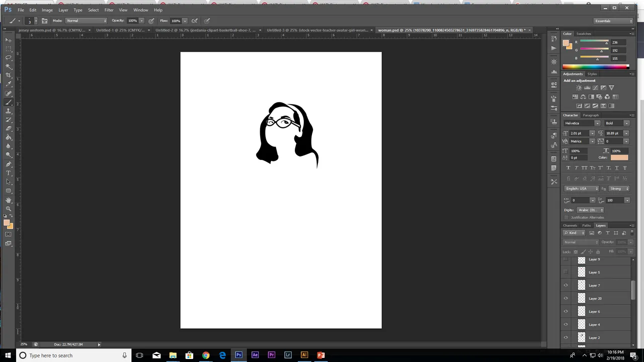The height and width of the screenshot is (362, 644).
Task: Open the Layer menu
Action: point(63,10)
